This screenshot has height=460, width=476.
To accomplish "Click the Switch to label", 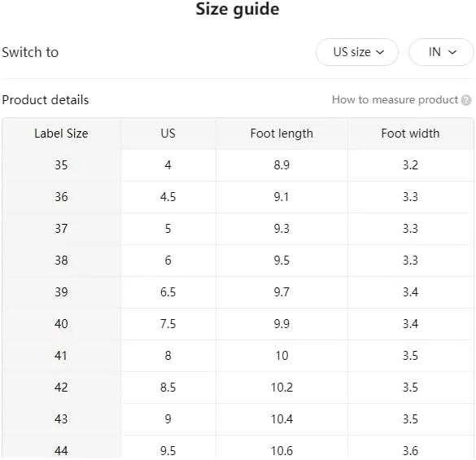I will [x=30, y=52].
